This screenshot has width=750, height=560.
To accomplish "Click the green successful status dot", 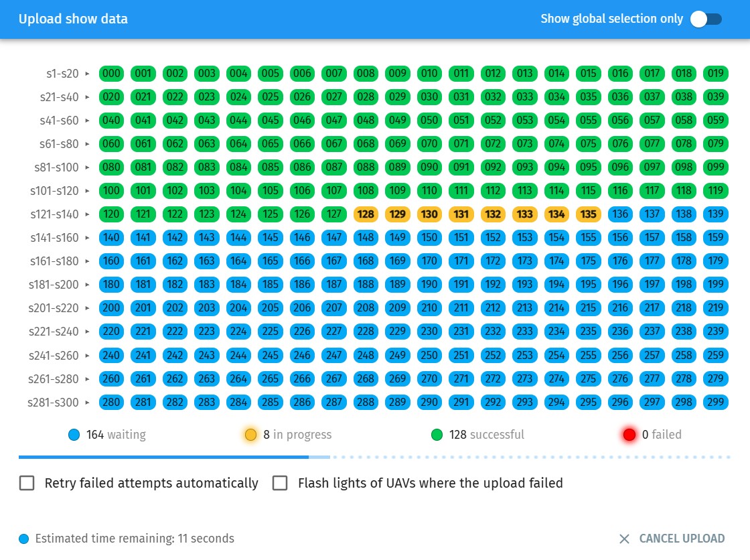I will point(437,435).
